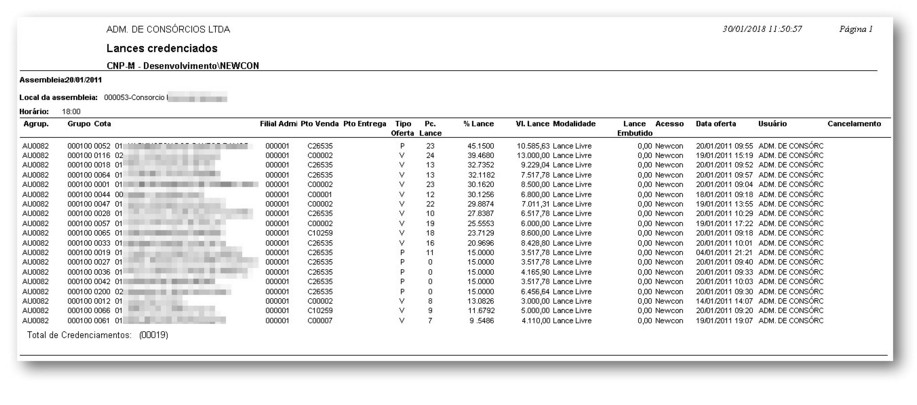Click the percentage value '45.1500'
This screenshot has height=405, width=917.
click(481, 146)
